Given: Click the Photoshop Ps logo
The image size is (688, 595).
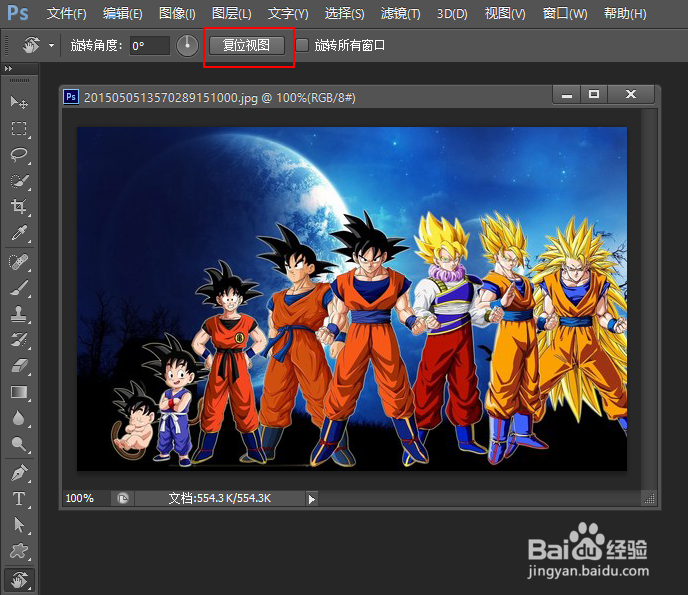Looking at the screenshot, I should (18, 13).
